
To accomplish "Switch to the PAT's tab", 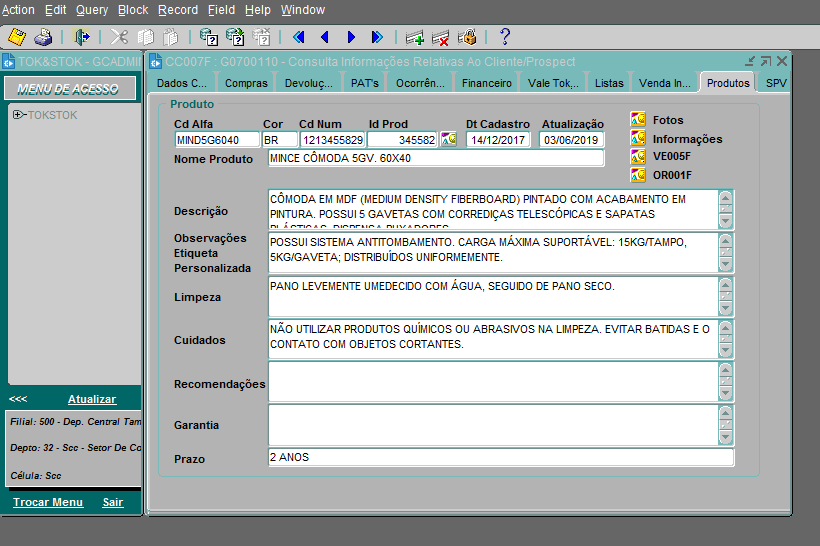I will [x=365, y=83].
